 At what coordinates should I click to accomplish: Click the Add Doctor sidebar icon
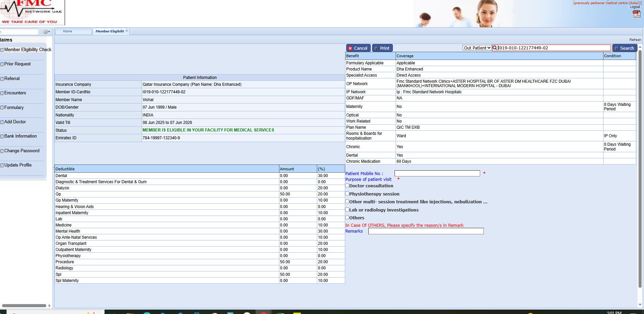(x=2, y=122)
